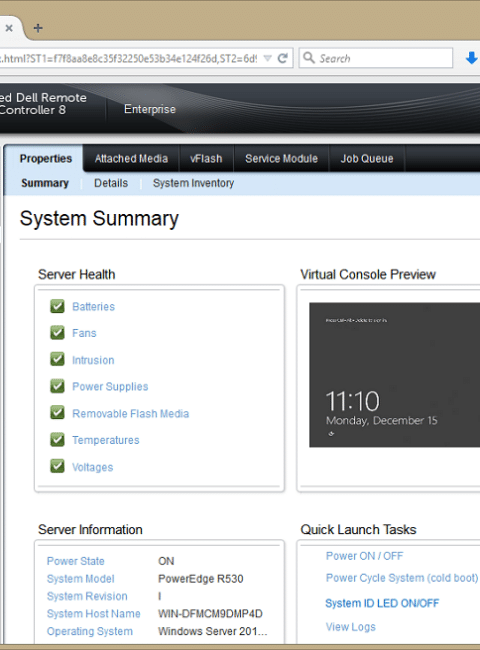This screenshot has height=650, width=480.
Task: Open the Intrusion health link
Action: tap(93, 360)
